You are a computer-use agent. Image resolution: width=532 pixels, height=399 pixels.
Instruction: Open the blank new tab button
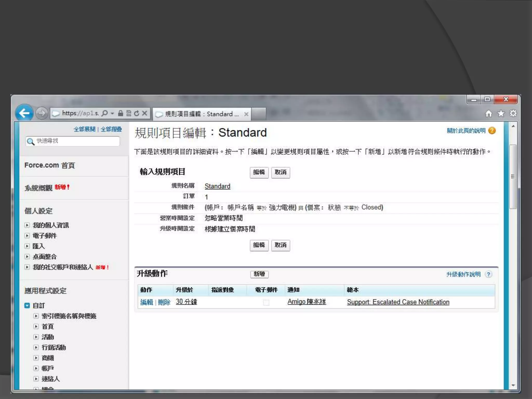(258, 114)
